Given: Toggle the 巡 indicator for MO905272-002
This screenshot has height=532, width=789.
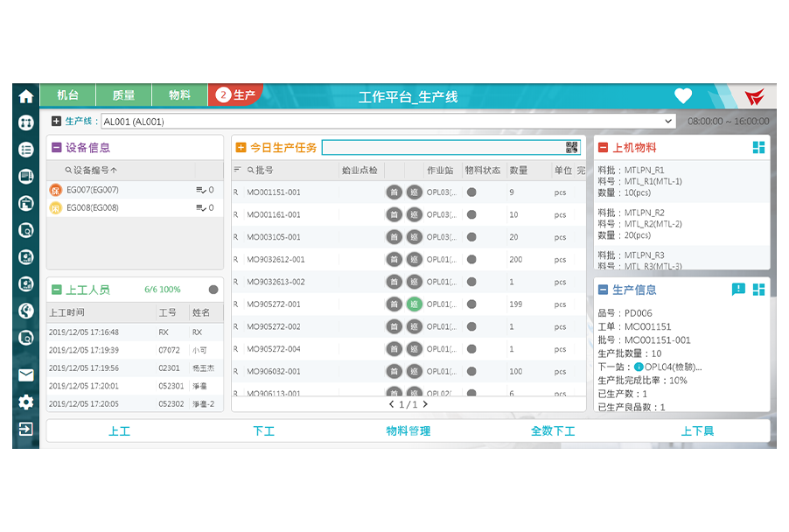Looking at the screenshot, I should [414, 326].
